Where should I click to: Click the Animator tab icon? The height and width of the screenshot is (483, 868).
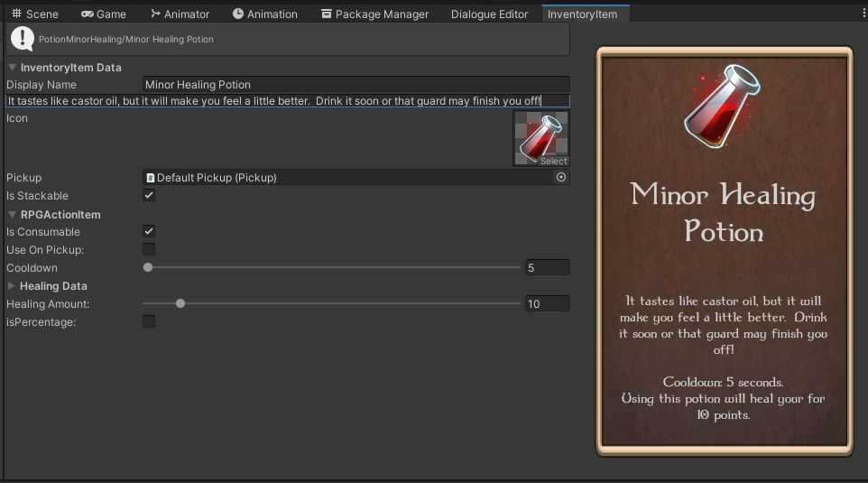pyautogui.click(x=155, y=14)
